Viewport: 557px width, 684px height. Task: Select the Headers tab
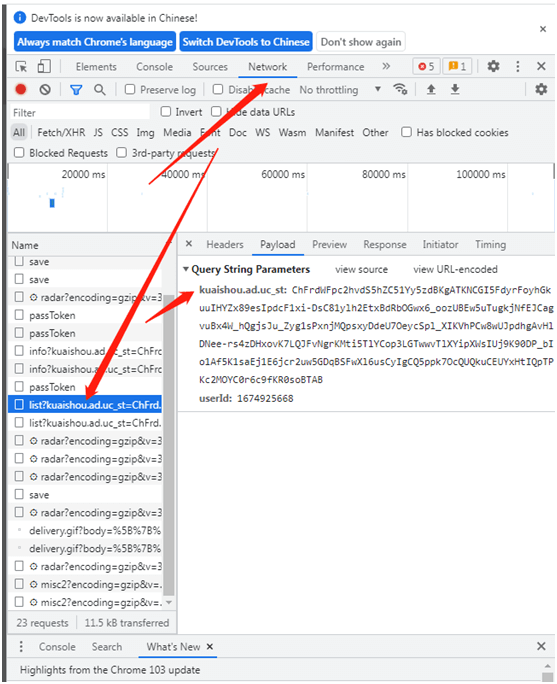pos(225,244)
